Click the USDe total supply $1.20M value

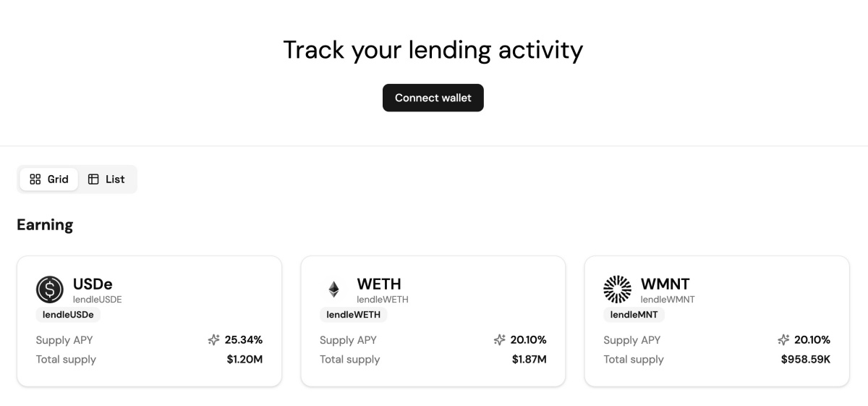pyautogui.click(x=244, y=359)
